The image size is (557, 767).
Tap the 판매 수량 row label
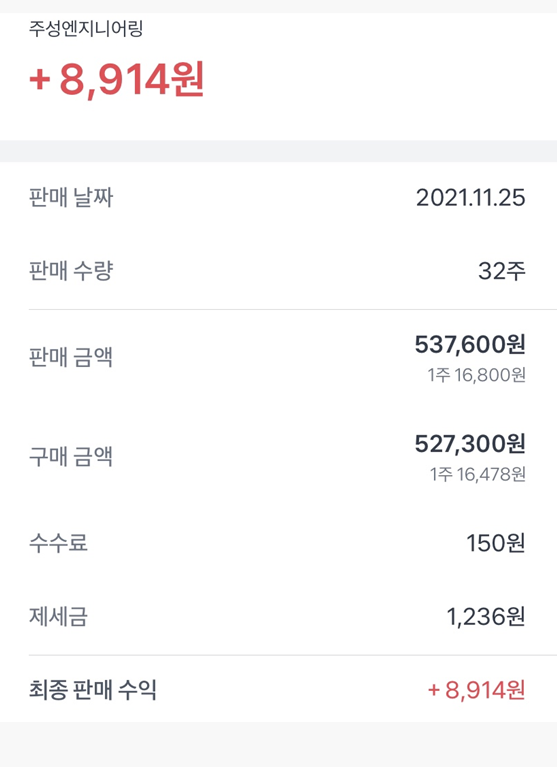click(x=71, y=271)
